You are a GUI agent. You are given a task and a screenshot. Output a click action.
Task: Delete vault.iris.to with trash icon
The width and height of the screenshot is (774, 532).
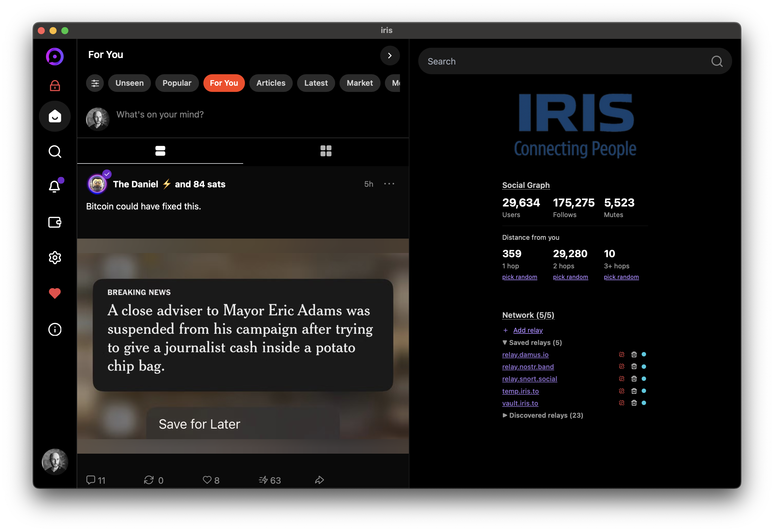tap(634, 403)
